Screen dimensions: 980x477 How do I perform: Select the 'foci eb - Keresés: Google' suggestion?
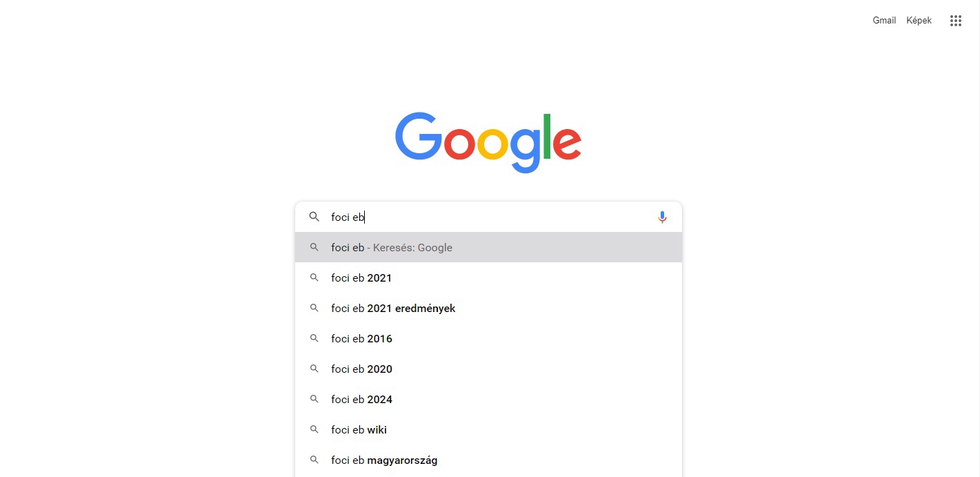(488, 247)
